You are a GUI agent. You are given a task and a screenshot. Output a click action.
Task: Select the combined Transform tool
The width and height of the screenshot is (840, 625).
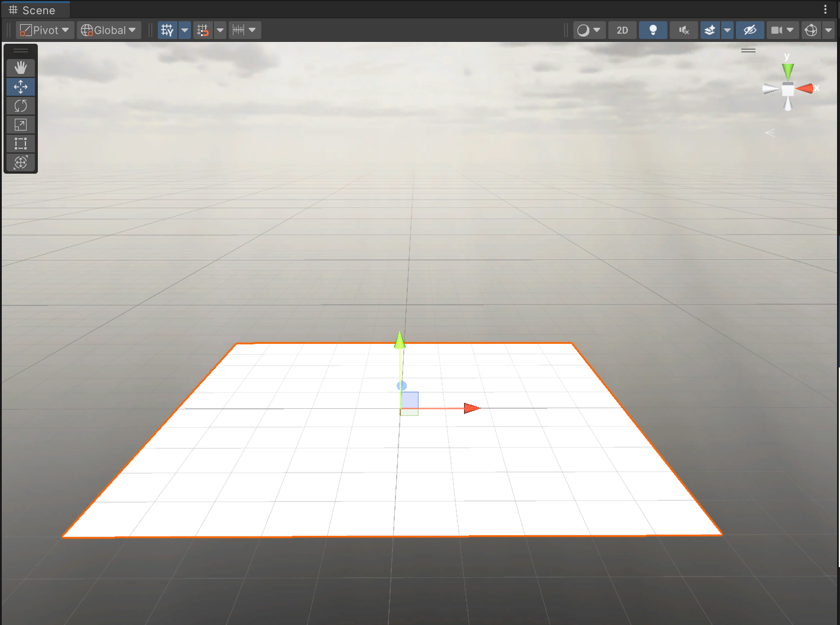21,162
